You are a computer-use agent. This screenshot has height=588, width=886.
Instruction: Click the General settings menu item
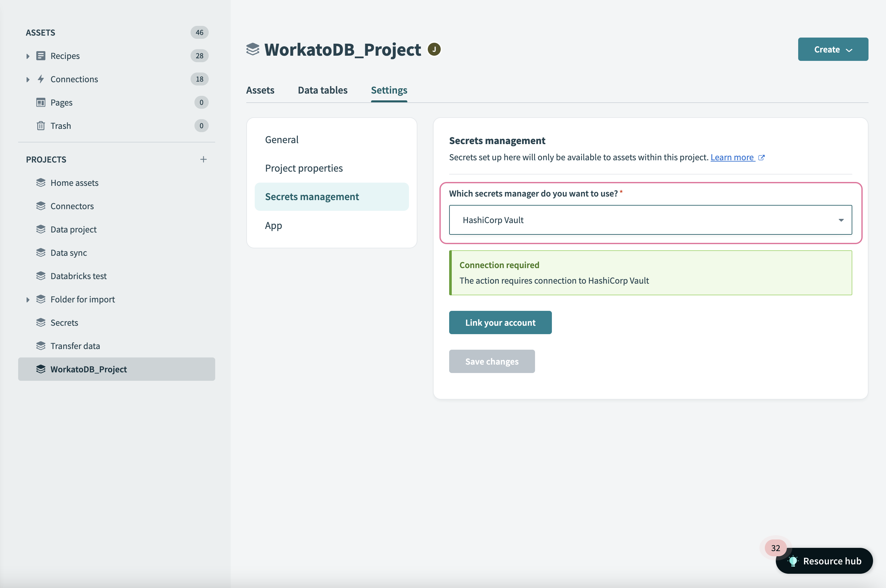(281, 139)
